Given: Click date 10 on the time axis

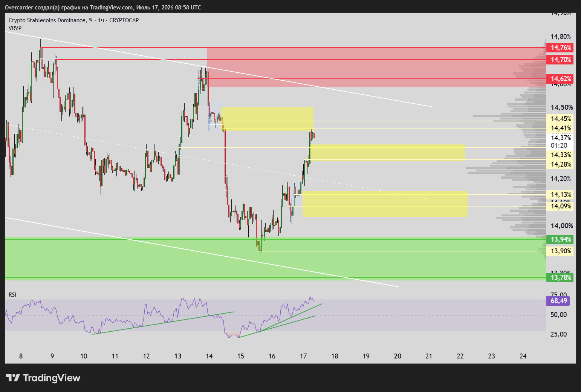Looking at the screenshot, I should click(x=84, y=356).
